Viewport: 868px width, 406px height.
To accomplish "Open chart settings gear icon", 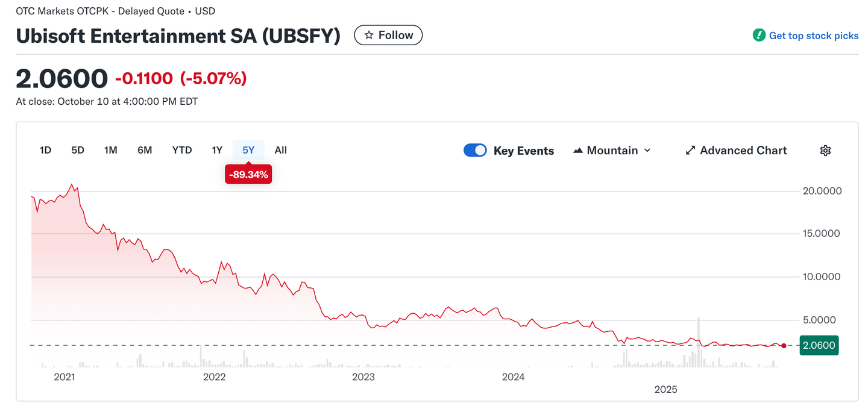I will [825, 151].
